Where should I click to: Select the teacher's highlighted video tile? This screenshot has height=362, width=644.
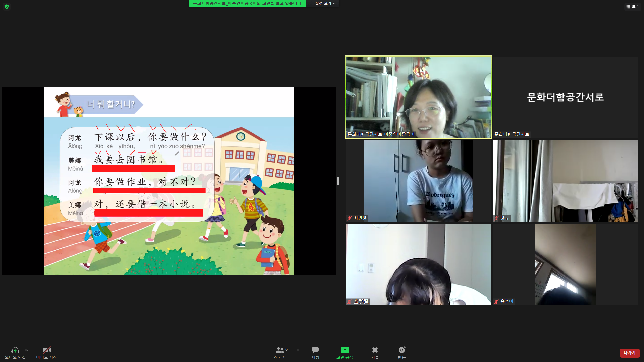click(418, 97)
